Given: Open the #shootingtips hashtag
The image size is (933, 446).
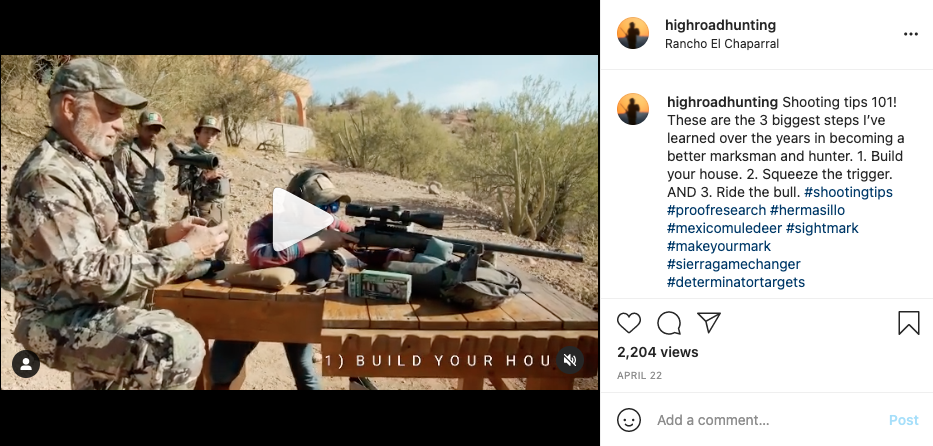Looking at the screenshot, I should pos(848,192).
